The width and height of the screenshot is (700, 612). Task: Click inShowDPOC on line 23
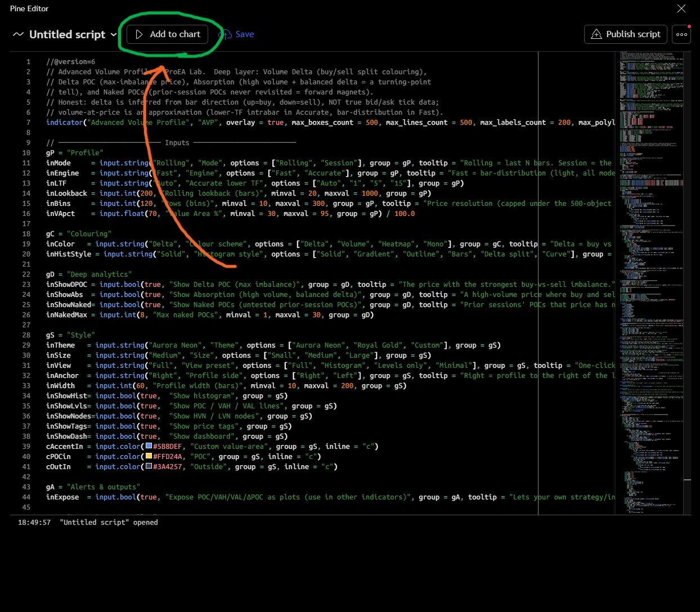66,284
